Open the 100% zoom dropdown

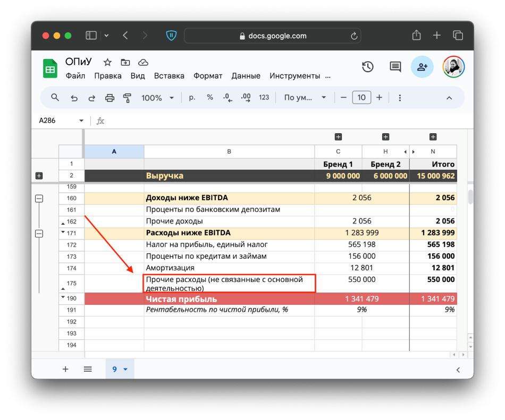click(x=157, y=98)
